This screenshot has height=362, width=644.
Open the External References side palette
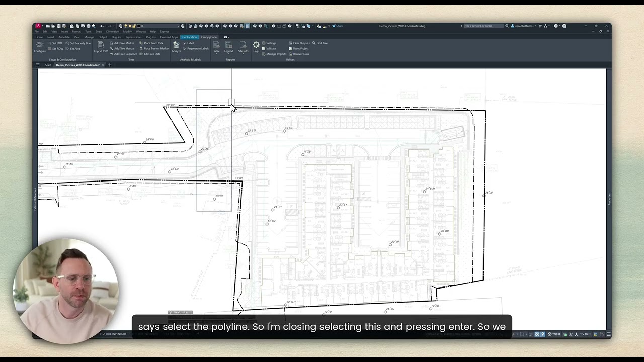coord(35,200)
